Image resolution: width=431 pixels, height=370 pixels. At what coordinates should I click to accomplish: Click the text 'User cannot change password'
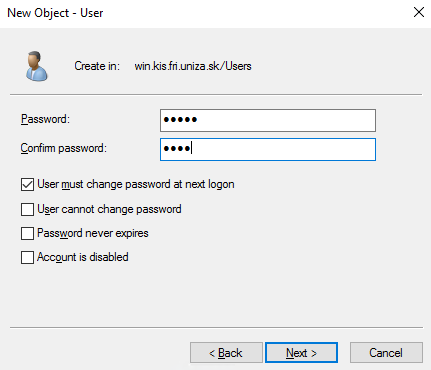(109, 209)
